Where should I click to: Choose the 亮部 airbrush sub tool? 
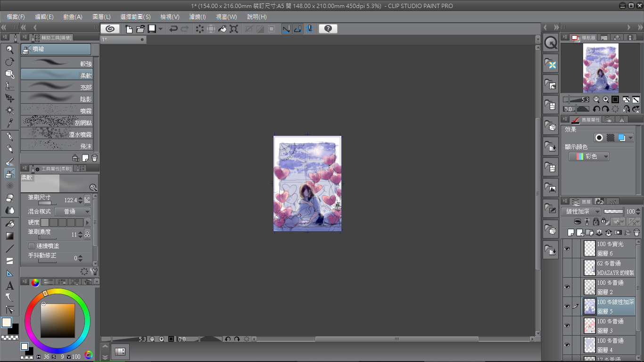click(57, 87)
